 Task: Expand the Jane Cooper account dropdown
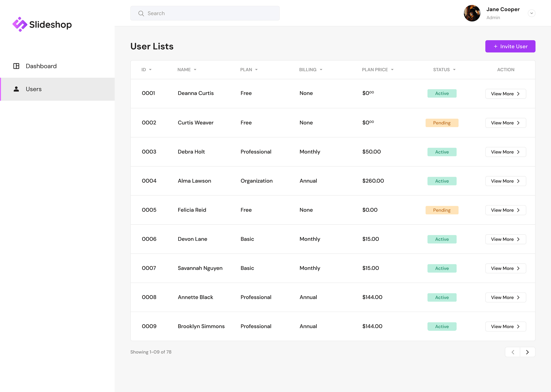click(531, 13)
